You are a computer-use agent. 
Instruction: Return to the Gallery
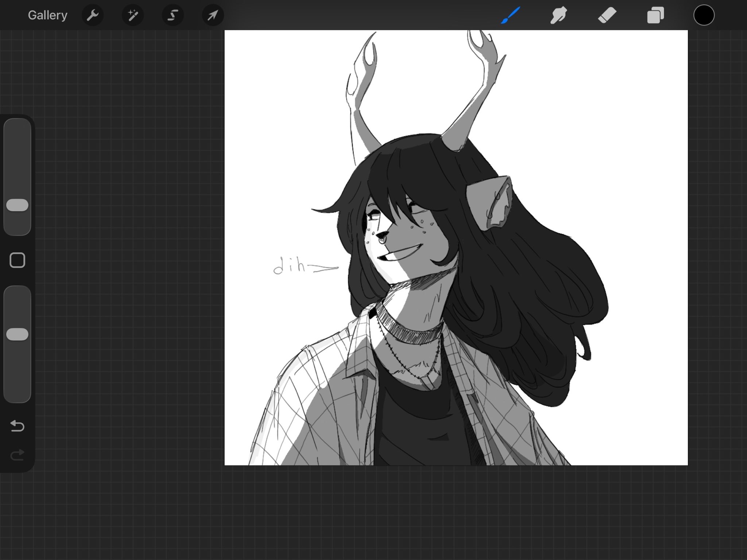click(x=48, y=15)
